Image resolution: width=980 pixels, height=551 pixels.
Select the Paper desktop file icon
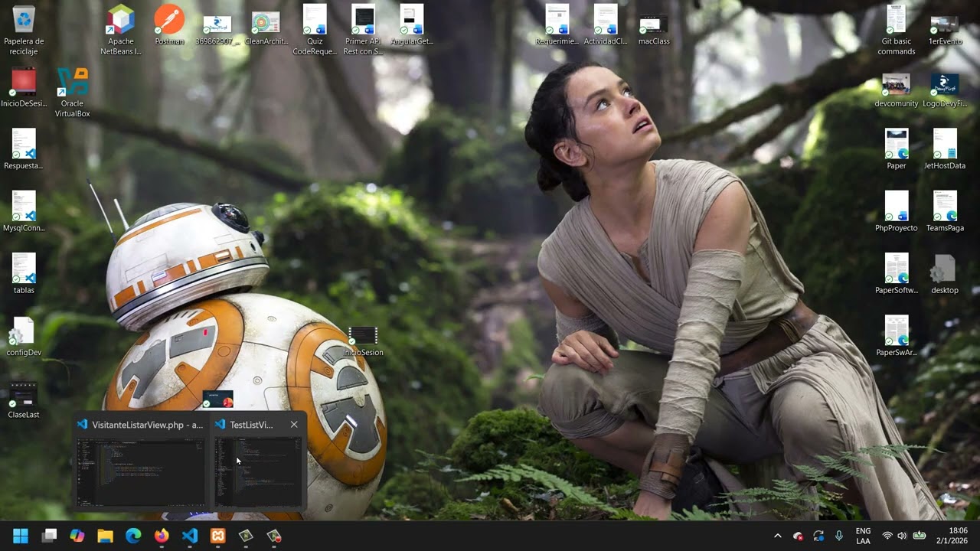pyautogui.click(x=897, y=150)
